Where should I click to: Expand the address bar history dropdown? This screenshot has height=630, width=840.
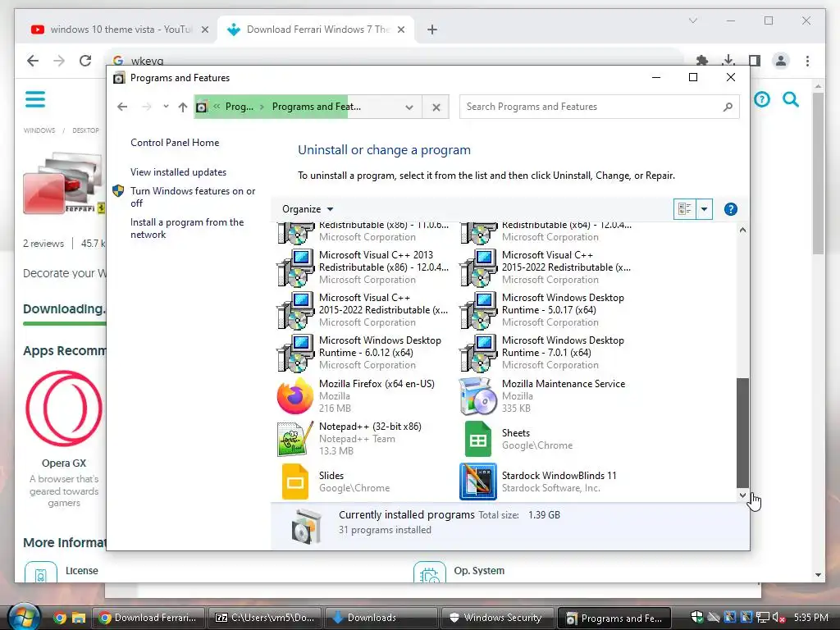click(x=409, y=107)
